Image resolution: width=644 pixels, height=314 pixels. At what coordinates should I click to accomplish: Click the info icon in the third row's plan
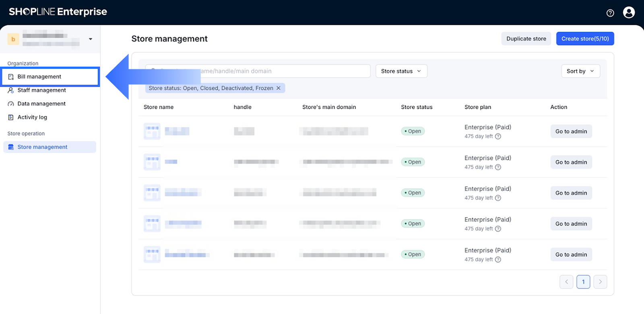[498, 198]
